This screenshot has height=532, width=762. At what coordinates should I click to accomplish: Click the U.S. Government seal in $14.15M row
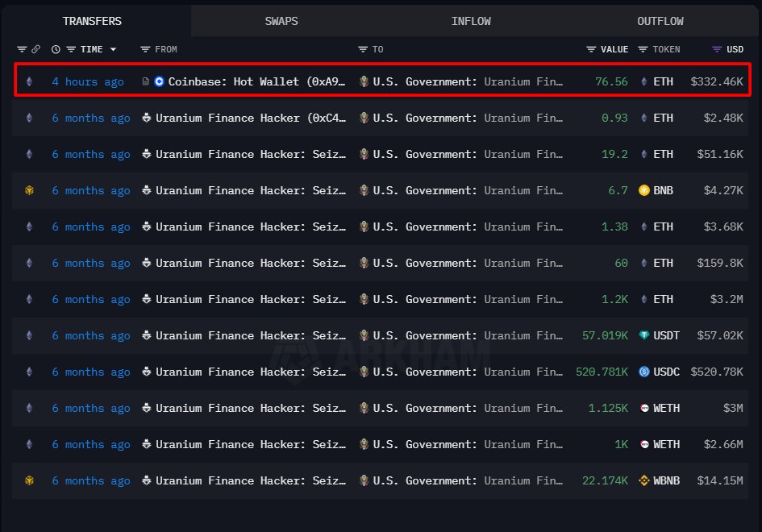pos(364,480)
